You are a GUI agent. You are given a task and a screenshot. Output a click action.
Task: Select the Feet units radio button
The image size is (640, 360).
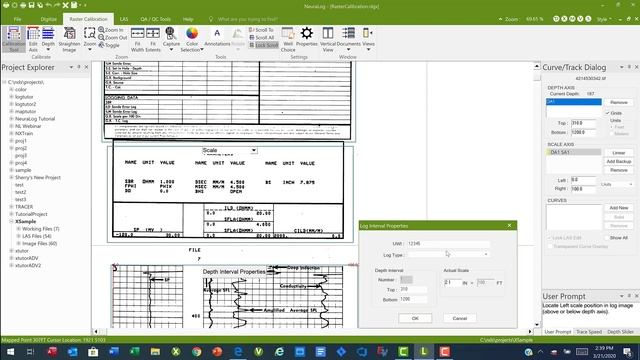(x=612, y=127)
